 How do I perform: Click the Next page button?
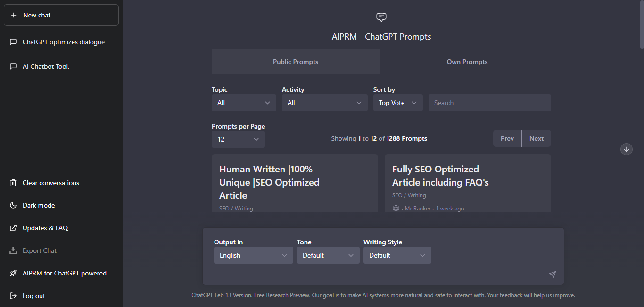pos(537,138)
